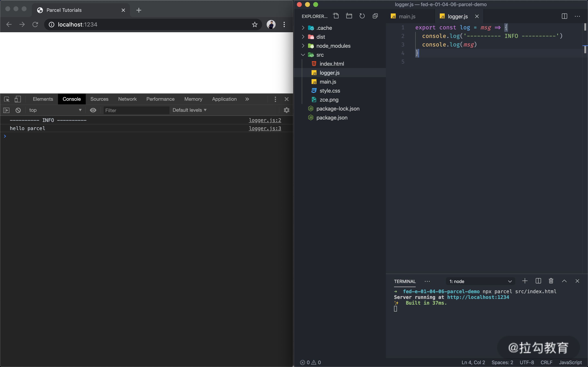Click the split editor icon in VS Code
The image size is (588, 367).
pos(564,16)
